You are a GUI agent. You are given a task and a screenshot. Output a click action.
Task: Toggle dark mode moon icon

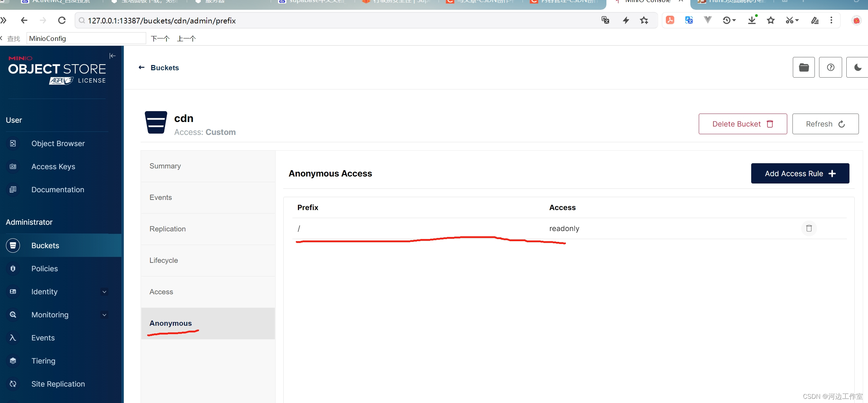coord(857,67)
